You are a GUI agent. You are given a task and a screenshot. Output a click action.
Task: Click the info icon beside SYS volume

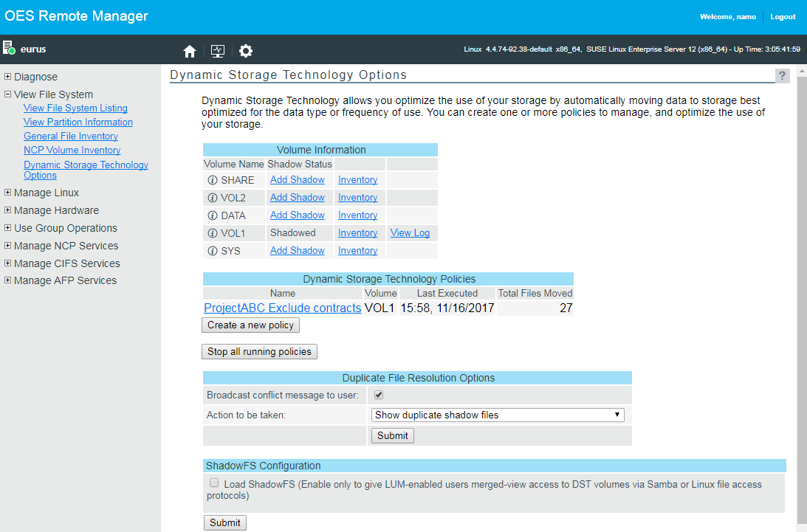pyautogui.click(x=212, y=251)
